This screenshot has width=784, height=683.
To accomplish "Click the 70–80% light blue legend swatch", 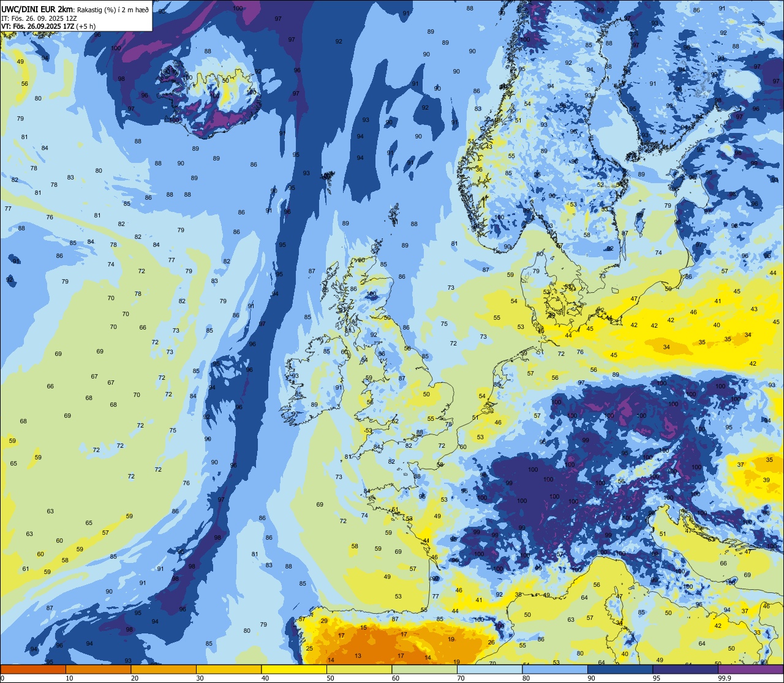I will [489, 669].
